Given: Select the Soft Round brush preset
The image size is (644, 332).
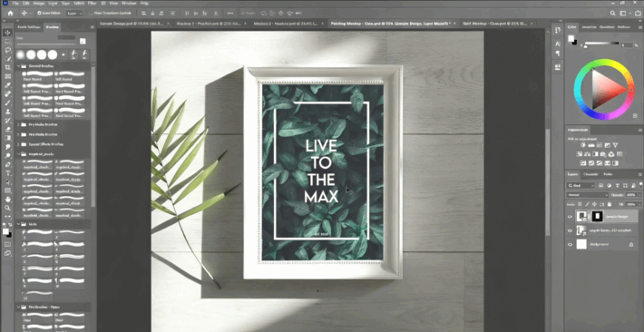Looking at the screenshot, I should 70,76.
